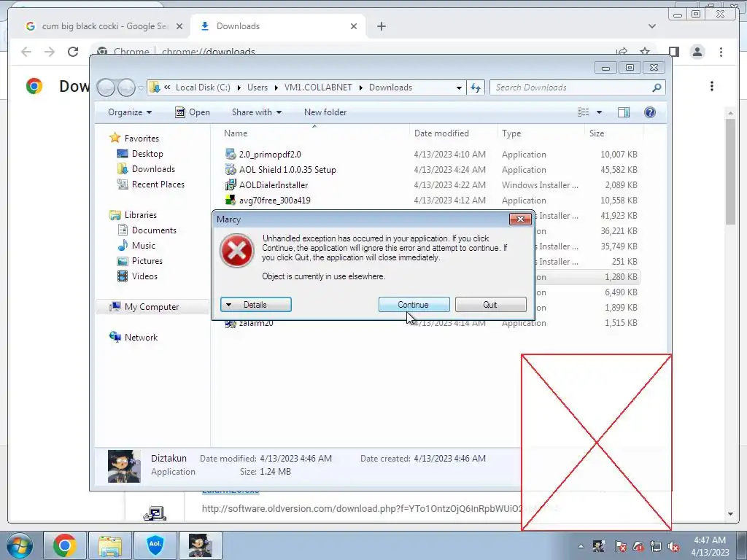The height and width of the screenshot is (560, 747).
Task: Close the Downloads Chrome tab
Action: 354,26
